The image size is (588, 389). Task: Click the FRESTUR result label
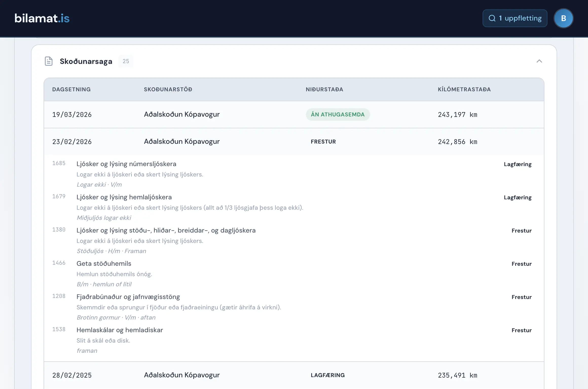323,142
